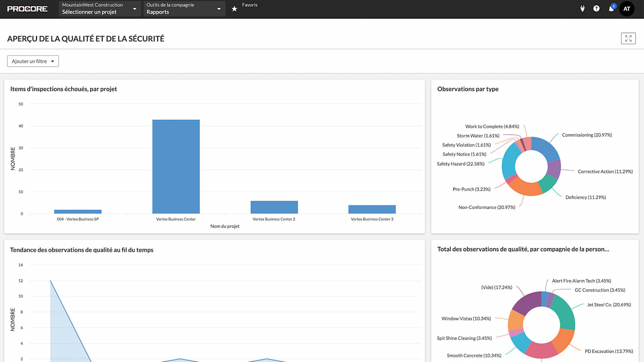Click label Spit Shine Cleaning (3.45%)
This screenshot has height=362, width=644.
pos(464,338)
